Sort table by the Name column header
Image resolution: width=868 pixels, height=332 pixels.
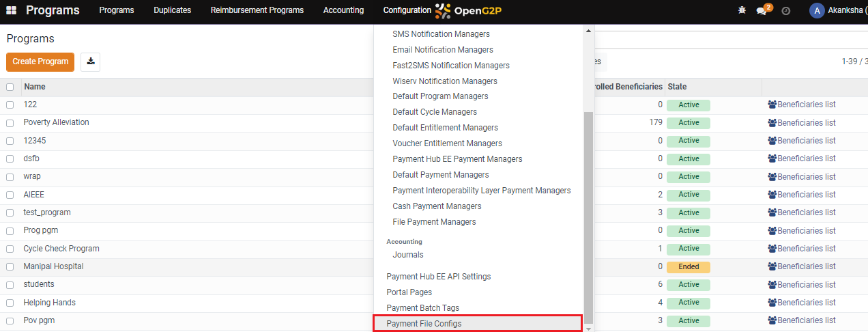point(34,87)
